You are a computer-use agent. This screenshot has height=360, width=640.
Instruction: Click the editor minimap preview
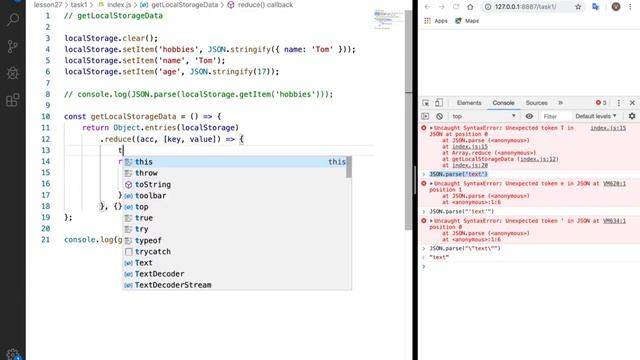(388, 19)
